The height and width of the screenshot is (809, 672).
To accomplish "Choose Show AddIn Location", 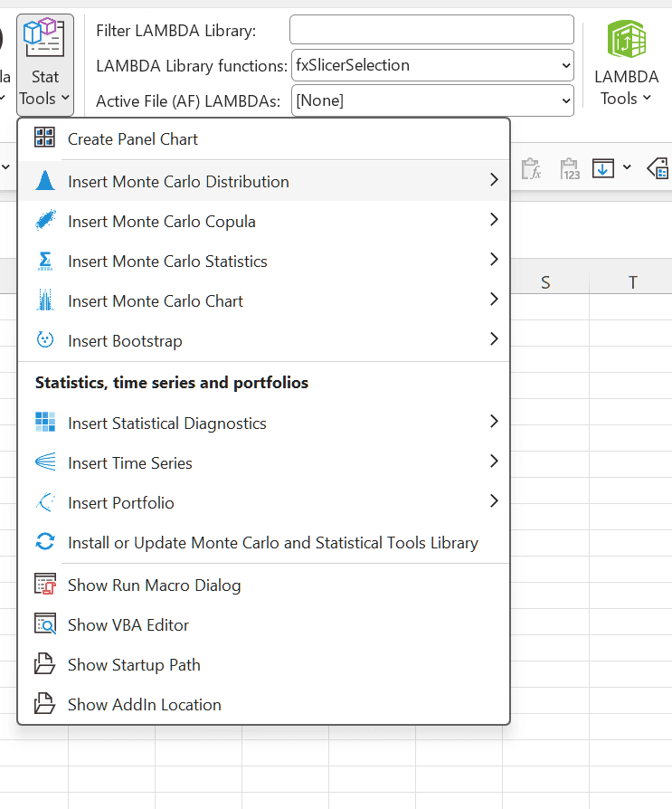I will pos(263,704).
